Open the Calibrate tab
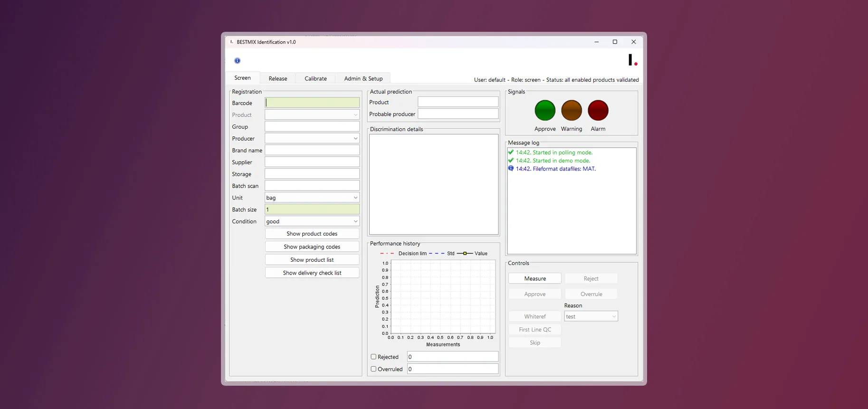The width and height of the screenshot is (868, 409). (x=315, y=78)
